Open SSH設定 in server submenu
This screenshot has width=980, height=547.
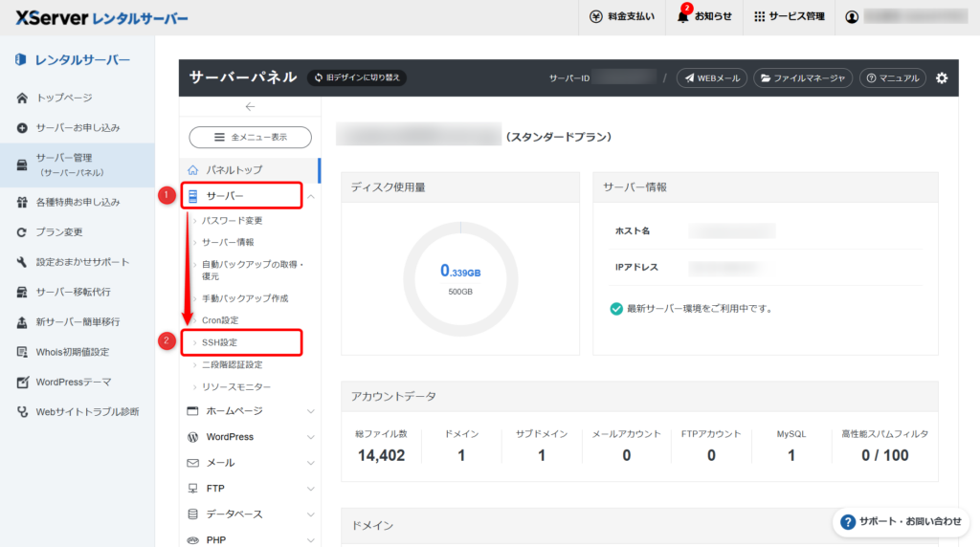click(x=219, y=341)
